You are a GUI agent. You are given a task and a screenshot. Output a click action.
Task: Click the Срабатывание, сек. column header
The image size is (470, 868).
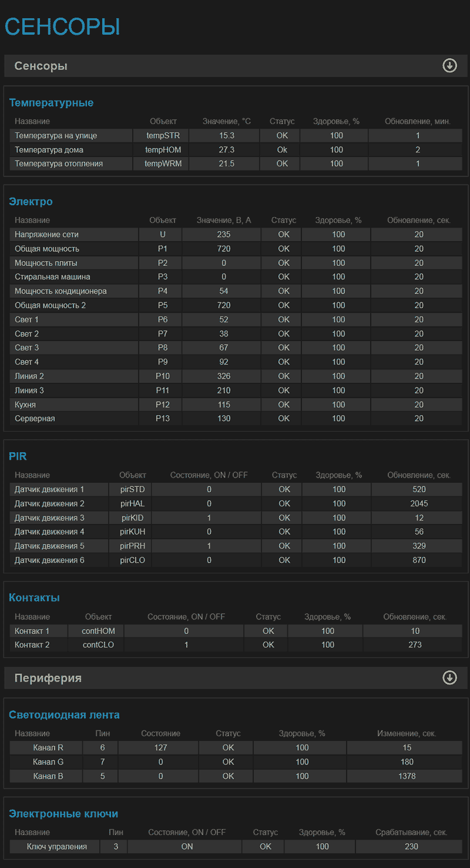click(x=411, y=833)
